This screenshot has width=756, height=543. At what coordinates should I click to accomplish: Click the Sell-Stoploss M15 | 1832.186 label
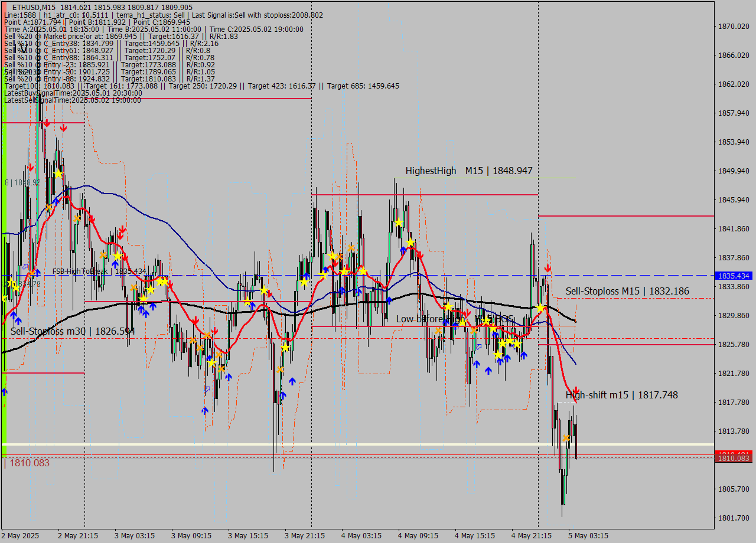pos(627,291)
